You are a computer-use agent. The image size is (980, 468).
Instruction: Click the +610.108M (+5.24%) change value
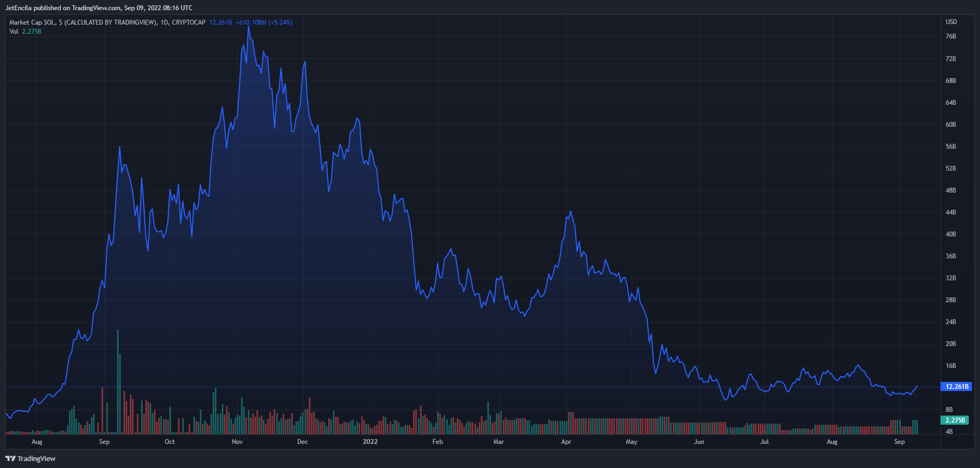[x=264, y=22]
